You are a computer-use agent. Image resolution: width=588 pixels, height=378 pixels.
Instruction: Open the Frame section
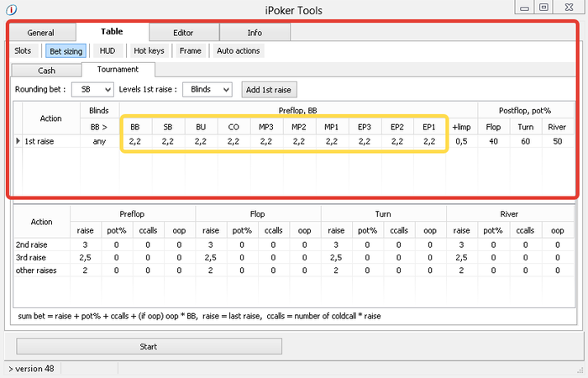[x=190, y=50]
